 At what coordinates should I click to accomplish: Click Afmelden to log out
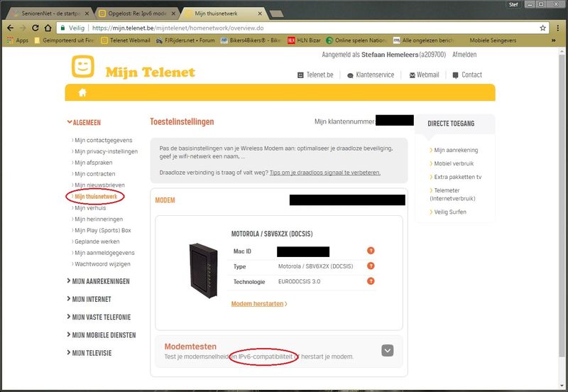pyautogui.click(x=464, y=55)
